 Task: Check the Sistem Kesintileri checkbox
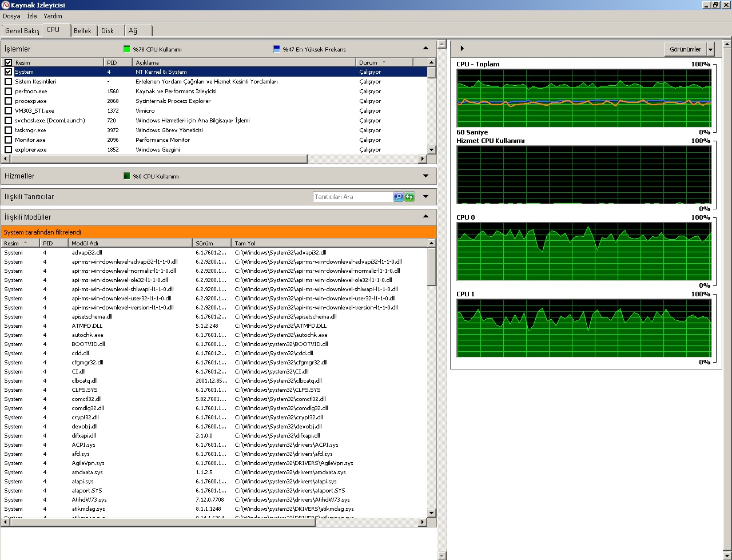click(x=8, y=82)
